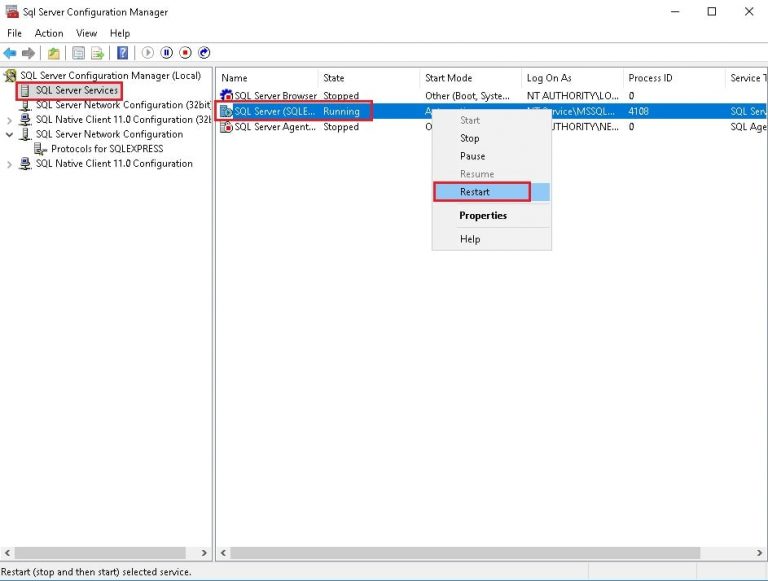Select Stop in the context menu
Screen dimensions: 768x581
tap(469, 138)
